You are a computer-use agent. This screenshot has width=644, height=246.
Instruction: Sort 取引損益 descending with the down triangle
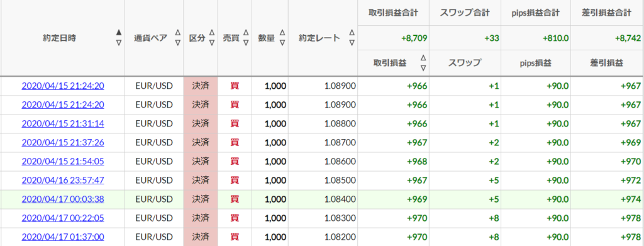coord(423,68)
